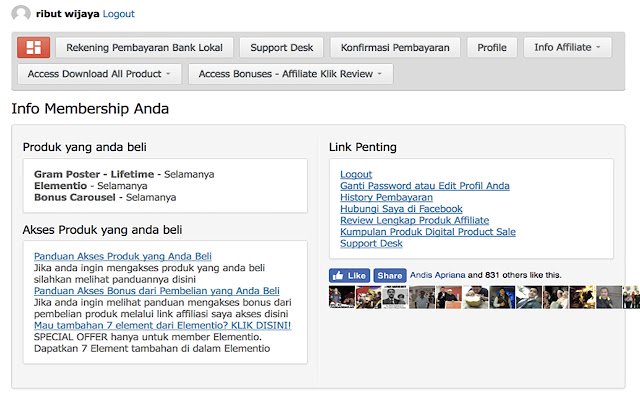Screen dimensions: 640x400
Task: Click the Facebook Like thumbs-up button
Action: (x=349, y=276)
